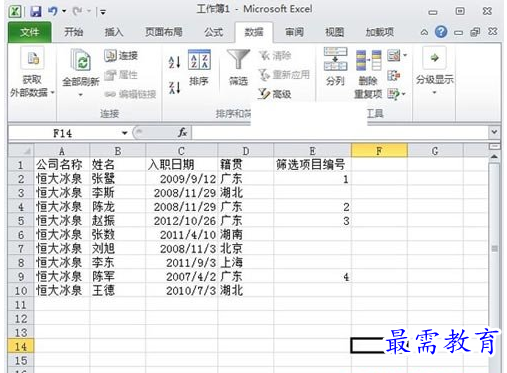This screenshot has width=507, height=373.
Task: Expand 分级显示 dropdown arrow
Action: pos(434,93)
